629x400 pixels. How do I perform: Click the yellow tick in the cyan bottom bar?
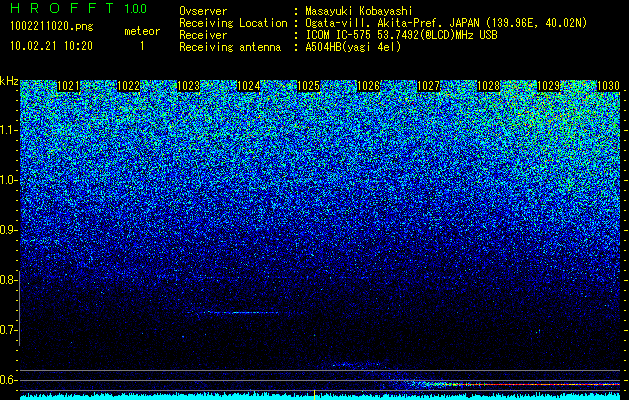(x=314, y=394)
